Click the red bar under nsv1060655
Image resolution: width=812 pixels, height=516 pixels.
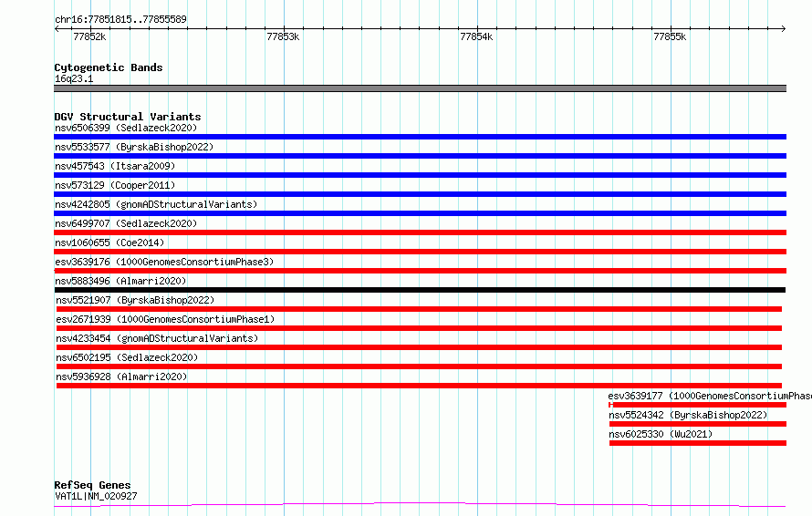tap(420, 252)
